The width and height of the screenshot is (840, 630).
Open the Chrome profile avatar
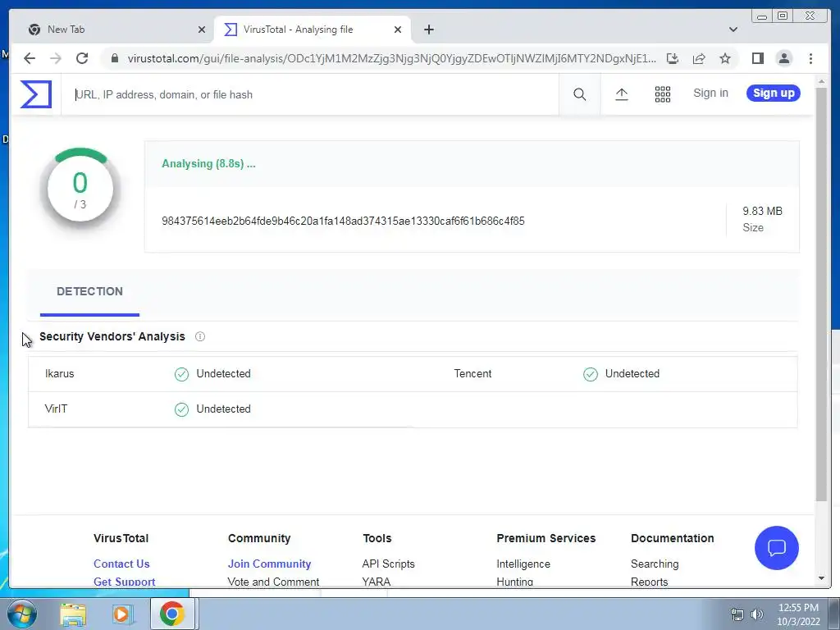click(783, 58)
